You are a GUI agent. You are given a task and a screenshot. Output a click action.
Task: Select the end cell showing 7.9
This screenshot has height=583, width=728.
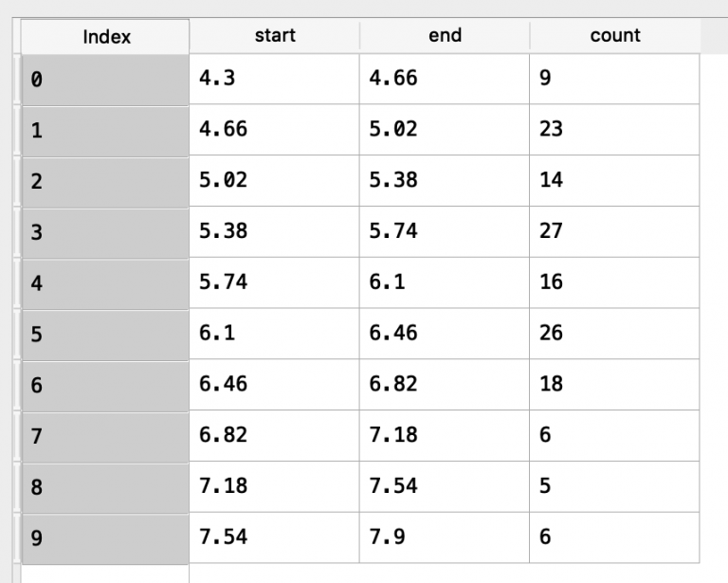pos(445,537)
